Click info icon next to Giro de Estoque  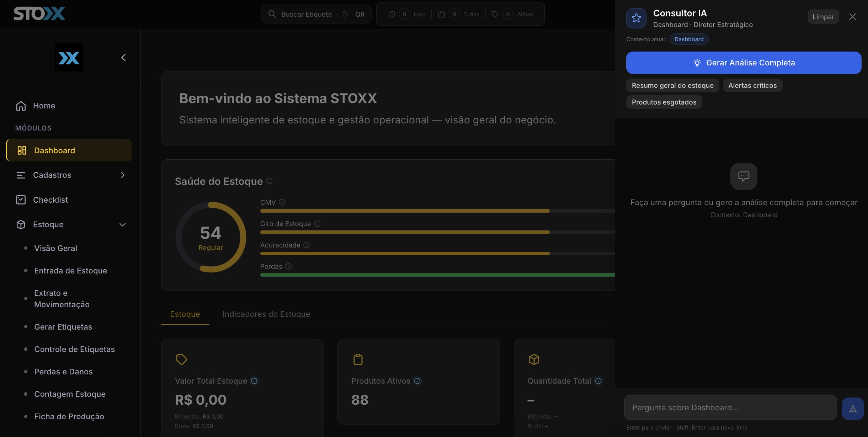(317, 224)
